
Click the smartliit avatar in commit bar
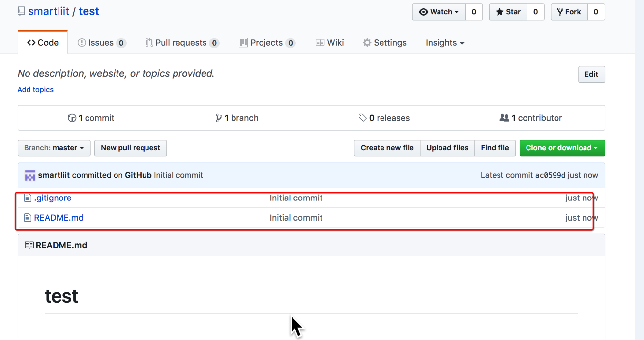(30, 175)
